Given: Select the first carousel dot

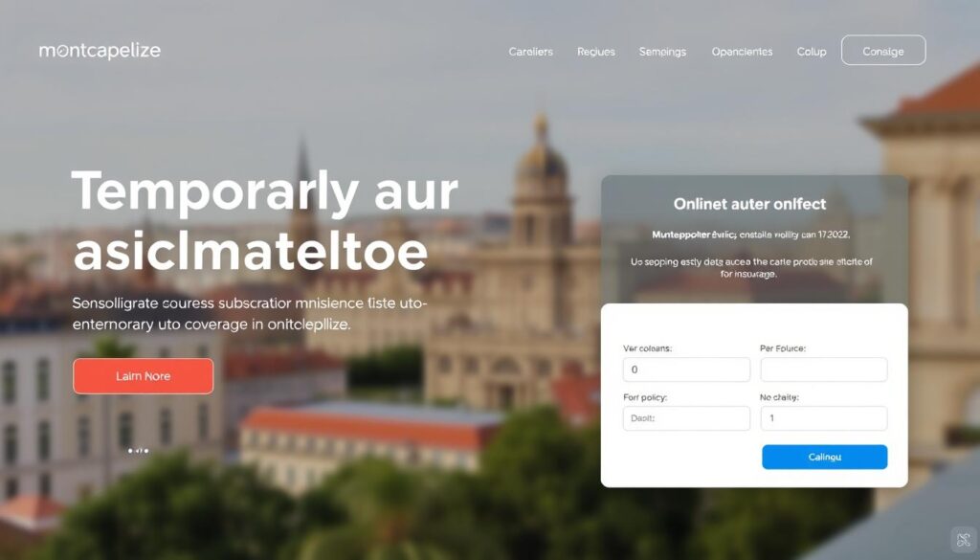Looking at the screenshot, I should click(x=130, y=451).
